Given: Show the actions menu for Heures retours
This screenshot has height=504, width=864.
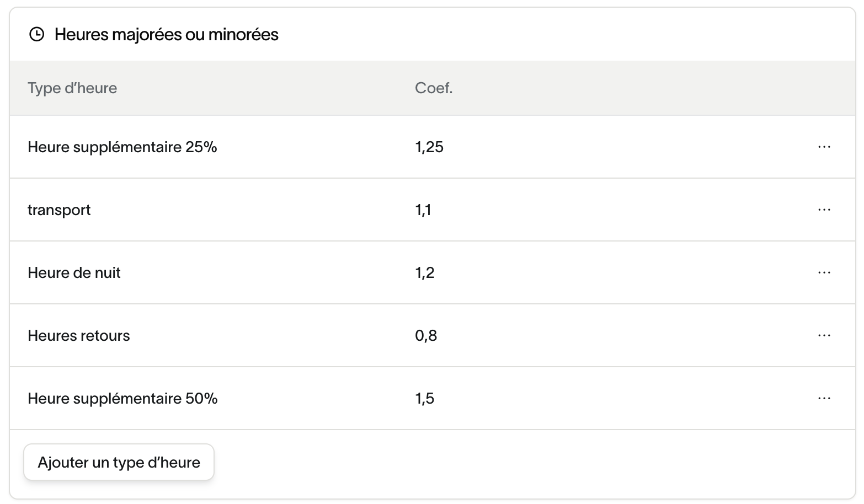Looking at the screenshot, I should 824,335.
